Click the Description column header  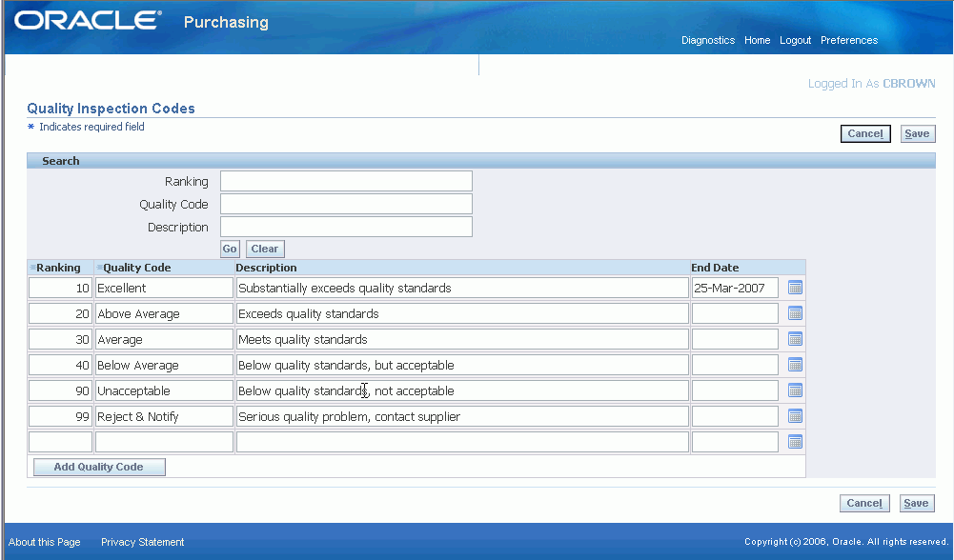click(267, 268)
